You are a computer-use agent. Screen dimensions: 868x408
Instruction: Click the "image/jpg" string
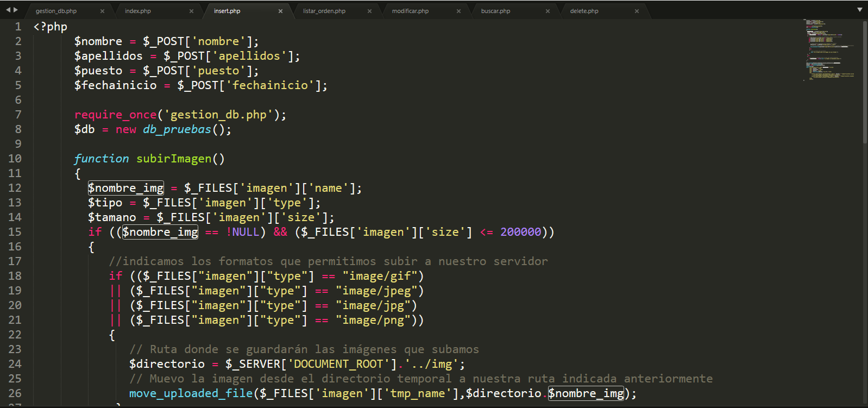point(373,305)
